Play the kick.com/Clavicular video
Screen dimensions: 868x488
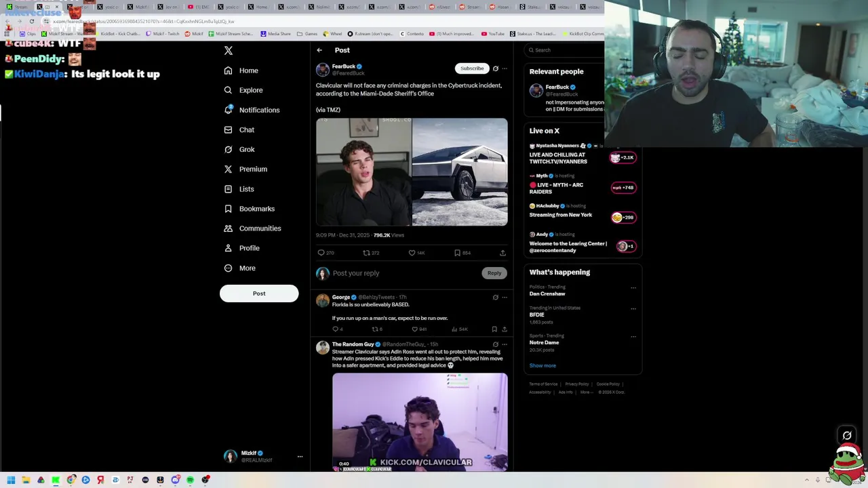[420, 422]
